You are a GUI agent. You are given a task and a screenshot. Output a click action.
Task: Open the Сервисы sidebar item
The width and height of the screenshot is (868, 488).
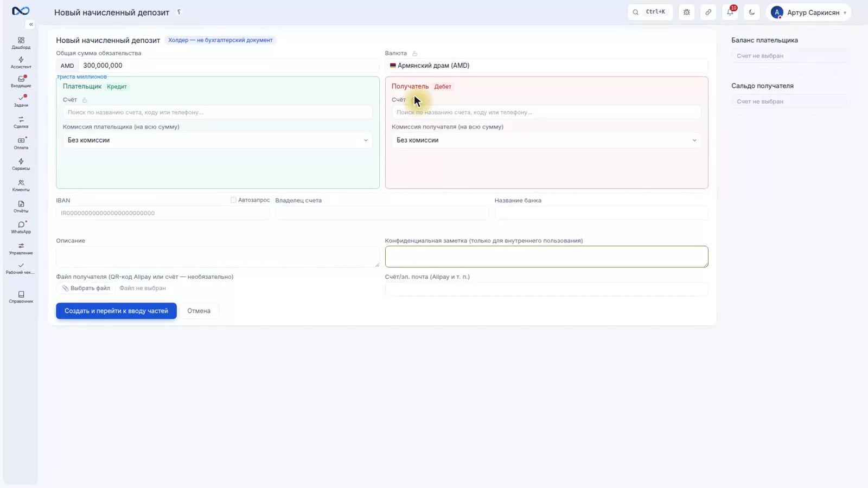coord(21,164)
